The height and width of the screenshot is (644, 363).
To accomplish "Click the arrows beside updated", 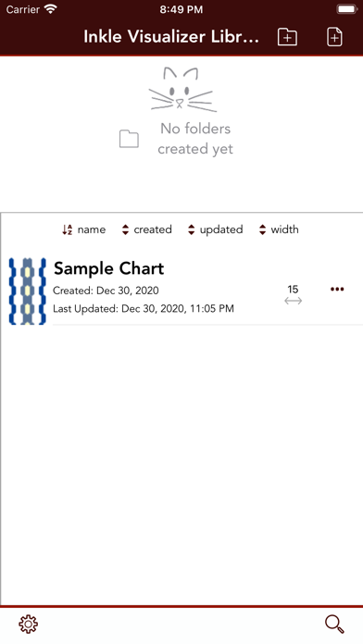I will (x=191, y=229).
